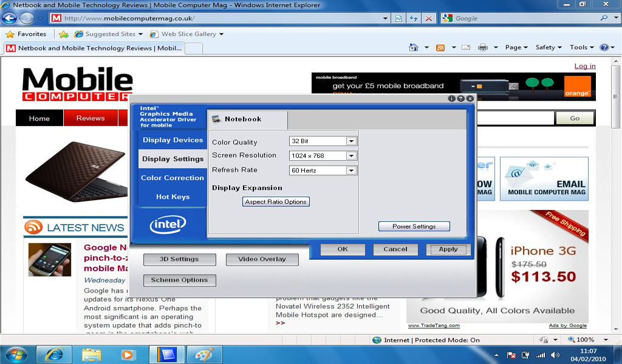Switch to the Hot Keys section
Screen dimensions: 622x364
[173, 197]
